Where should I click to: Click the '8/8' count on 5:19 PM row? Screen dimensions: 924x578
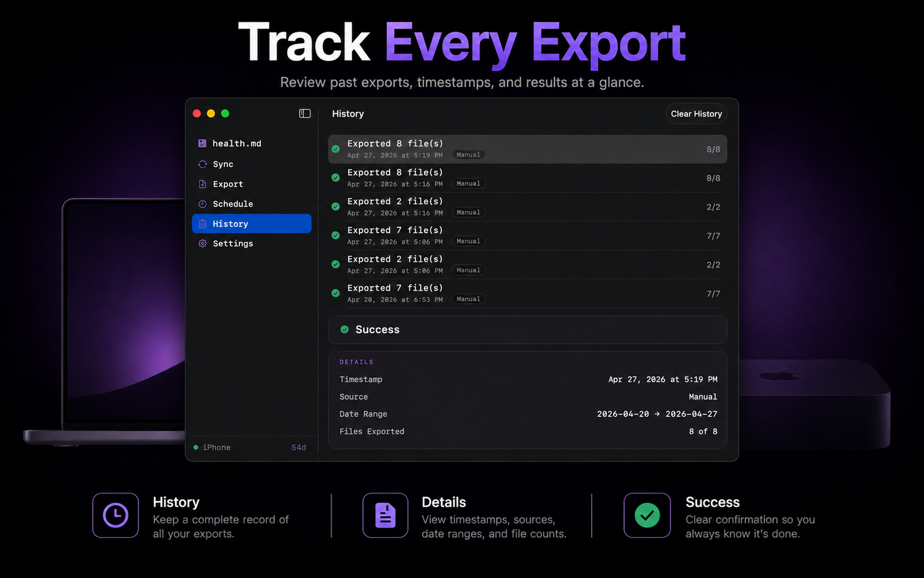coord(713,149)
